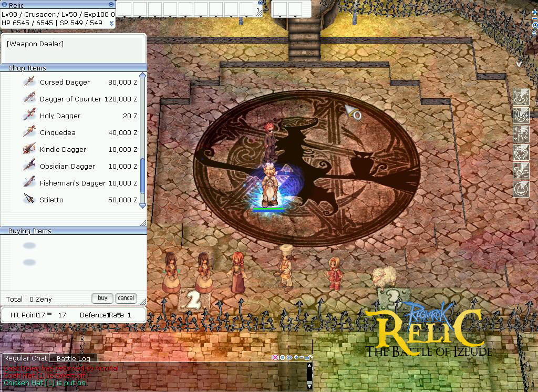
Task: Toggle the chat window lock icon
Action: [308, 358]
